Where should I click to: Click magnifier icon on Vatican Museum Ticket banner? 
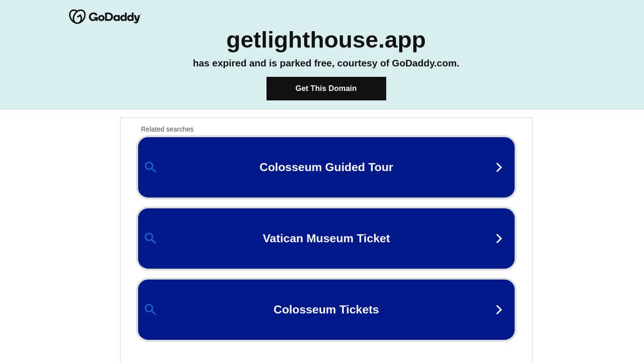pyautogui.click(x=151, y=238)
